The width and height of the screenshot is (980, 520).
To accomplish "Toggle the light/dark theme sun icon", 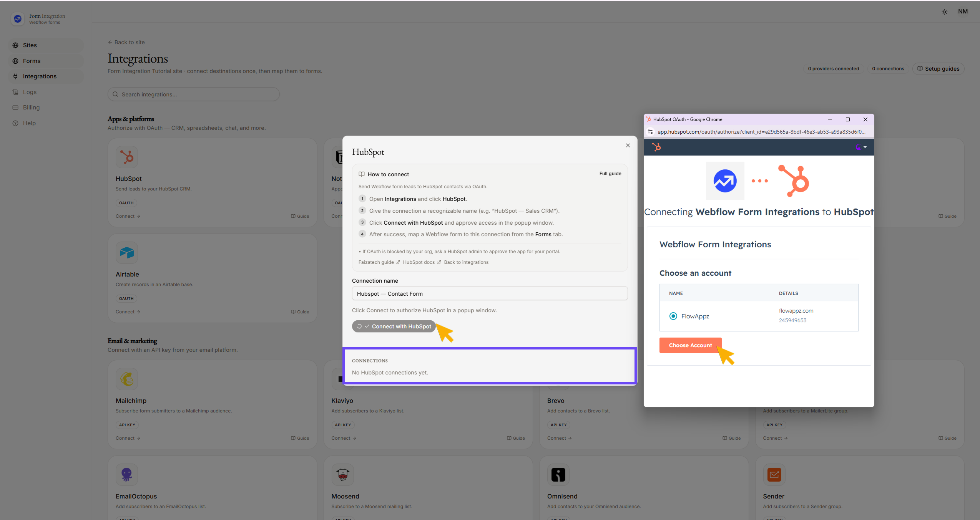I will pyautogui.click(x=944, y=12).
